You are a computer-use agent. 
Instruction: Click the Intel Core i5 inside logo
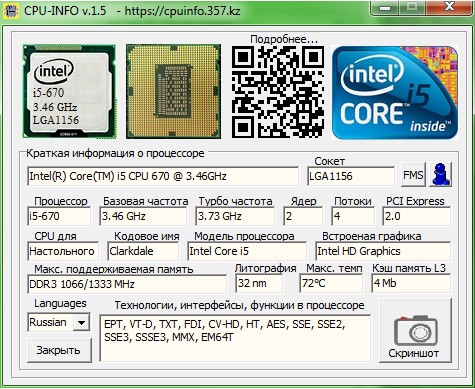coord(395,92)
